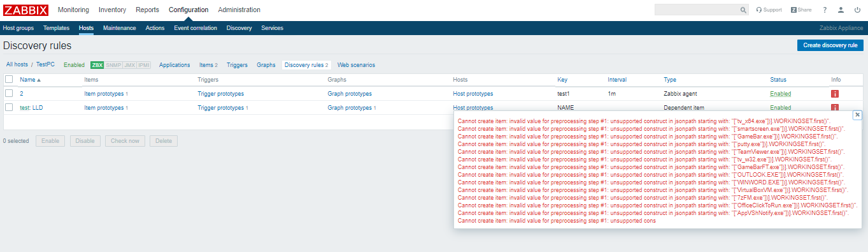Toggle Enabled status of rule 2
This screenshot has height=252, width=868.
click(x=780, y=94)
